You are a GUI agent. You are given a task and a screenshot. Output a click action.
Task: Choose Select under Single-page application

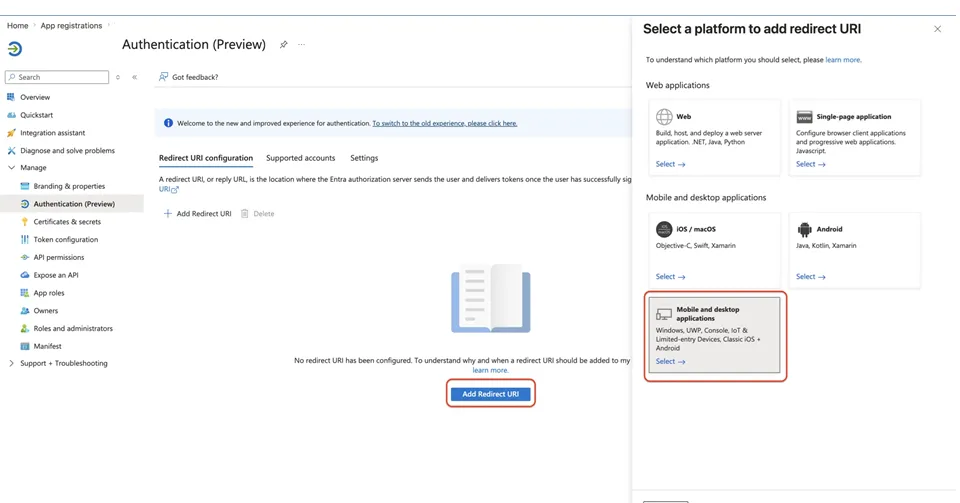coord(811,164)
